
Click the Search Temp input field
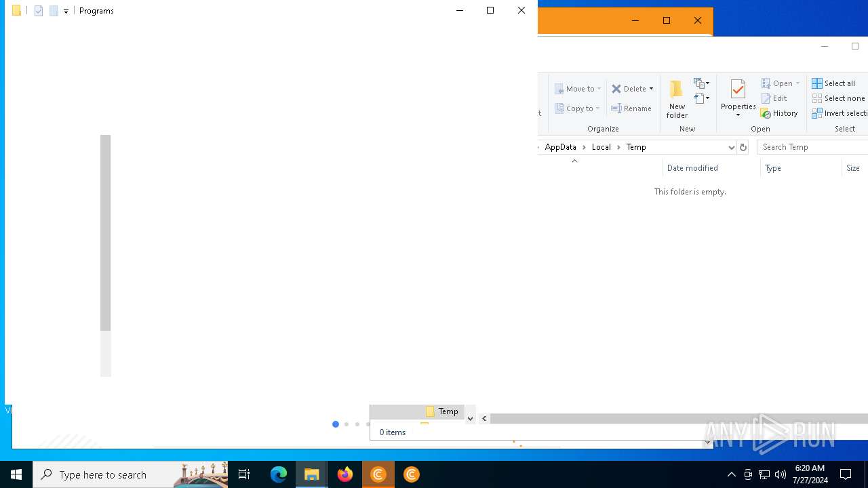click(x=812, y=147)
